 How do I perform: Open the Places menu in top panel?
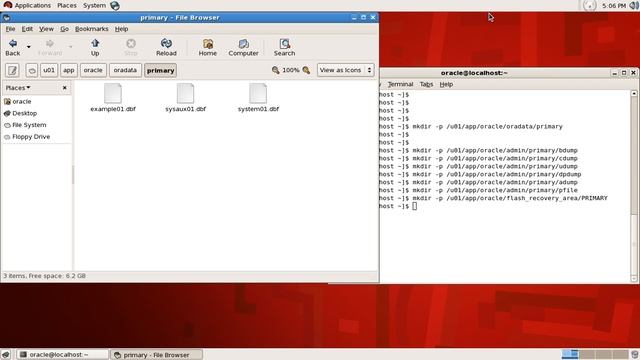(67, 5)
